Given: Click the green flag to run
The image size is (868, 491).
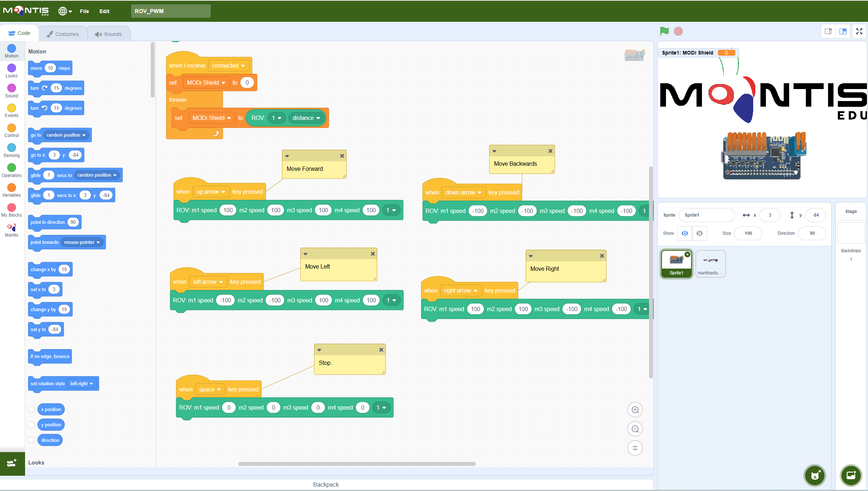Looking at the screenshot, I should point(664,31).
